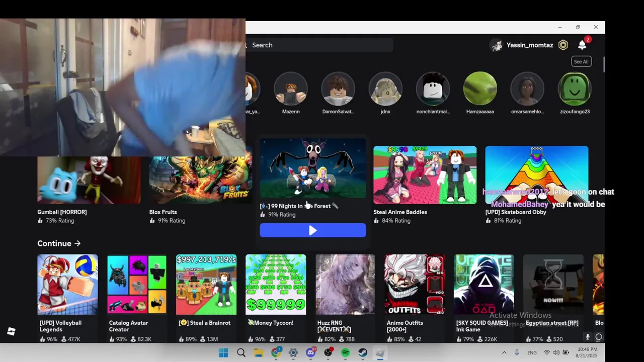The width and height of the screenshot is (644, 362).
Task: Open File Explorer from taskbar
Action: tap(259, 353)
